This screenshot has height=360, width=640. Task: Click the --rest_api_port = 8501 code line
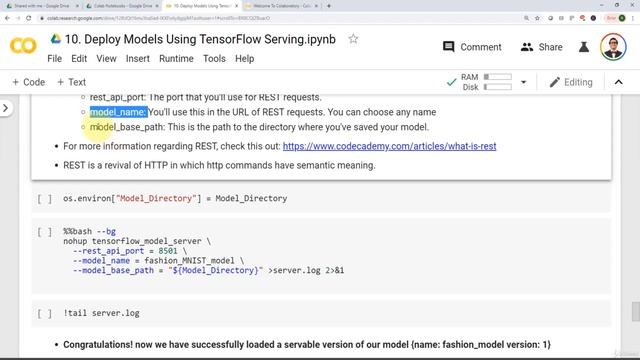(x=130, y=251)
